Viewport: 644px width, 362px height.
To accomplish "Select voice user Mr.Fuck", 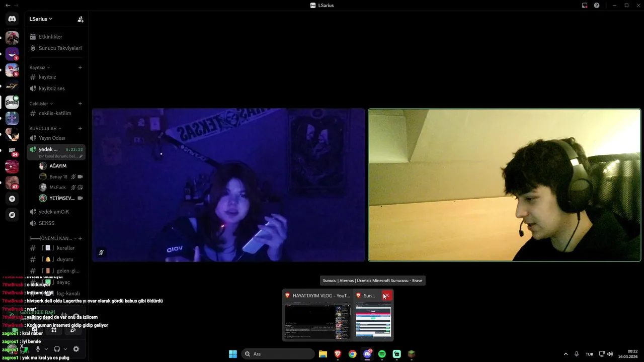I will pyautogui.click(x=60, y=188).
